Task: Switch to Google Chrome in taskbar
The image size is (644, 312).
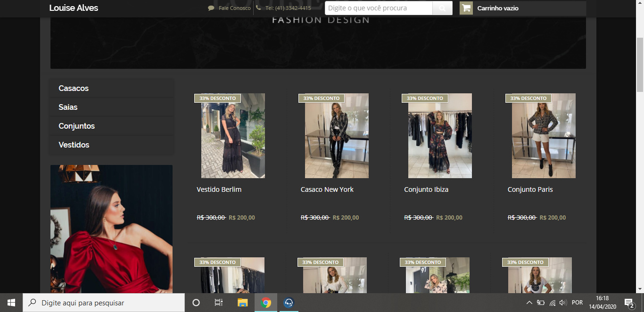Action: point(266,303)
